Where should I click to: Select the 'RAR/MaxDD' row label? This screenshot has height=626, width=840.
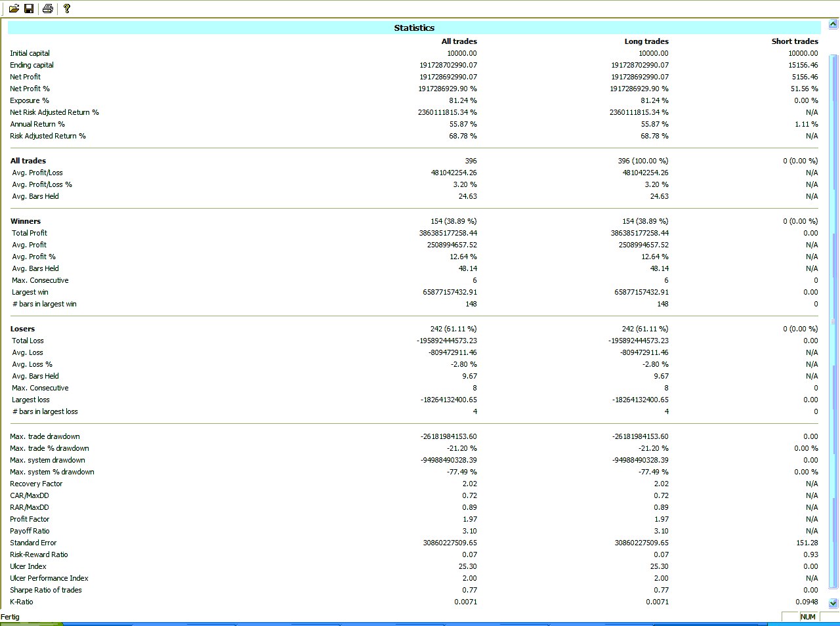30,507
